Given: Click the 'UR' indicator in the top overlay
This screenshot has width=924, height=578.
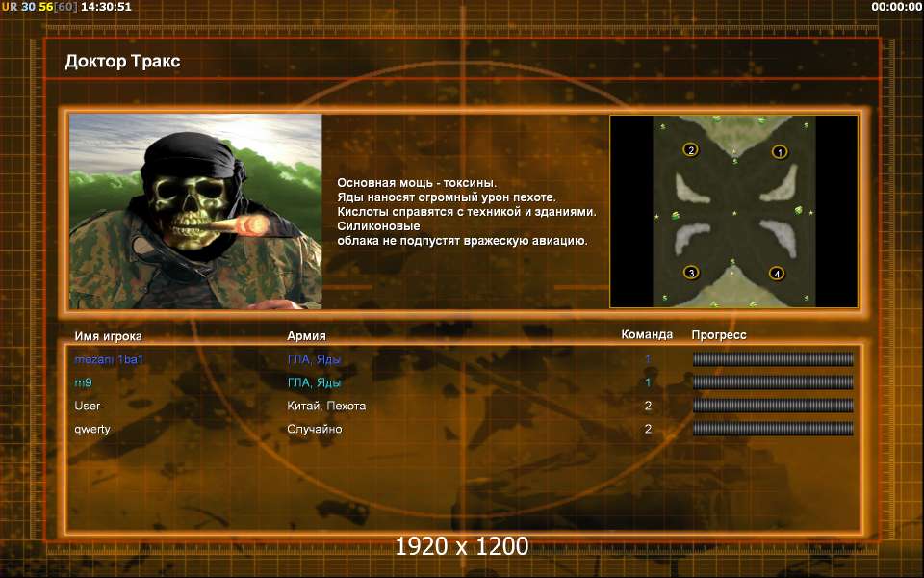Looking at the screenshot, I should click(10, 7).
